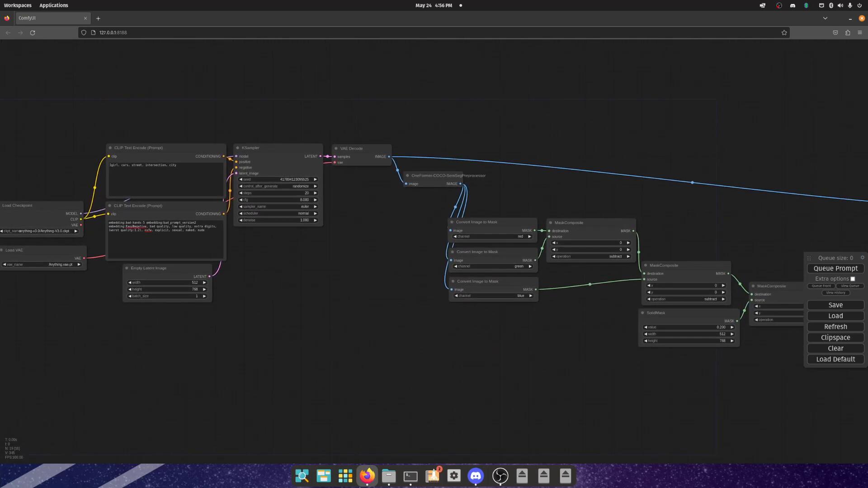
Task: Open new browser tab plus icon
Action: pos(98,19)
